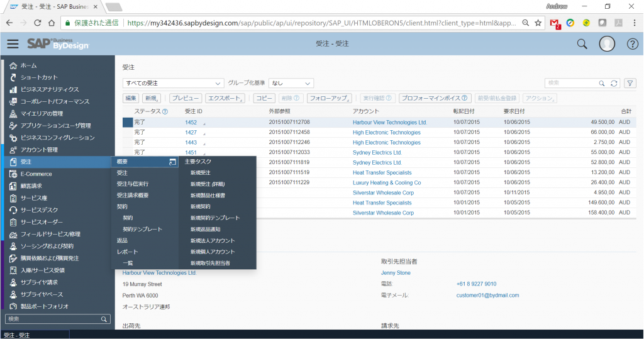This screenshot has height=339, width=644.
Task: Click the E-Commerce sidebar icon
Action: 13,174
